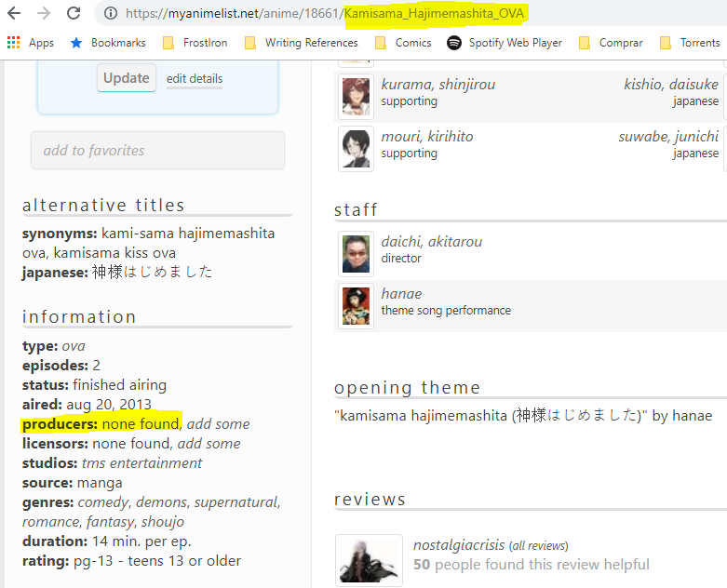Open mouri, kirihito character thumbnail
This screenshot has height=588, width=727.
[x=356, y=148]
